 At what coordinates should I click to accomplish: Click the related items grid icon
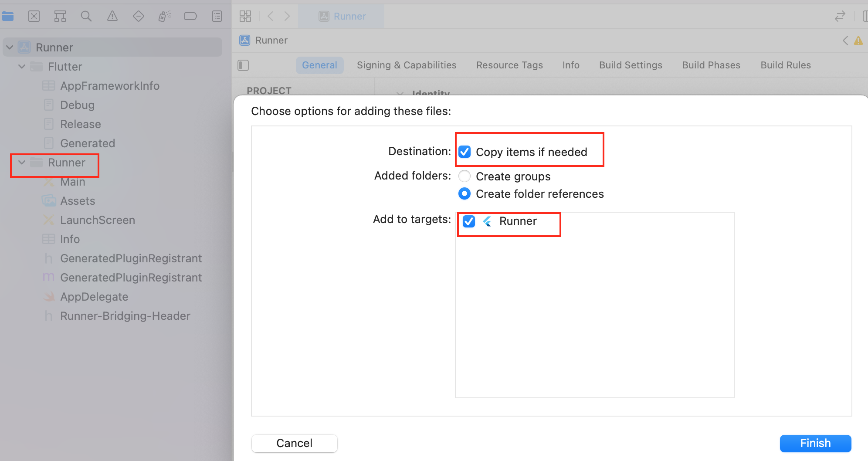[x=245, y=17]
